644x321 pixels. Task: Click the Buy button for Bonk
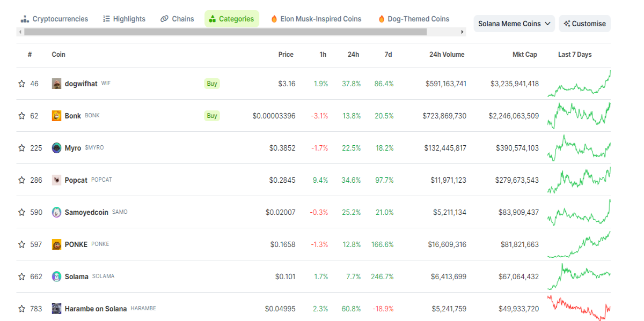pos(212,116)
